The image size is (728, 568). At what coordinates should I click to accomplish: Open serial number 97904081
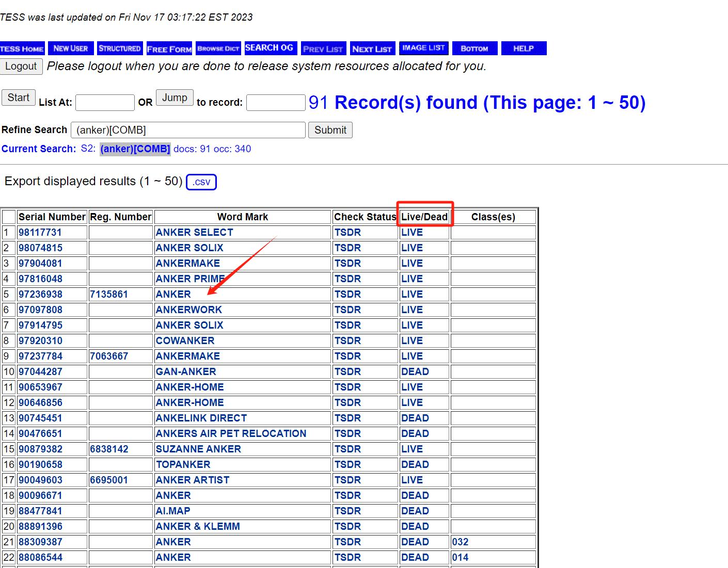(40, 264)
